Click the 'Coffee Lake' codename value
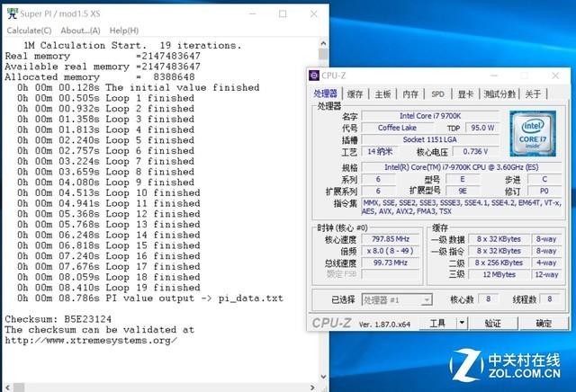The image size is (576, 392). (397, 128)
